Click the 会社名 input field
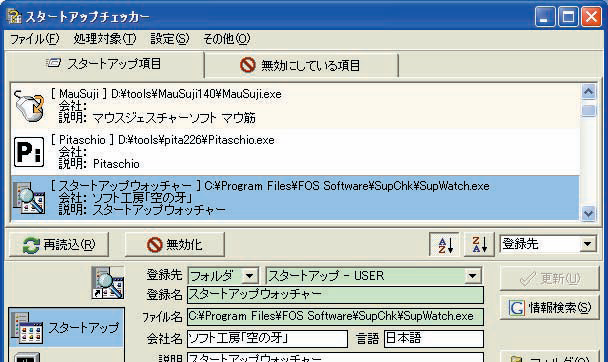 pyautogui.click(x=267, y=338)
